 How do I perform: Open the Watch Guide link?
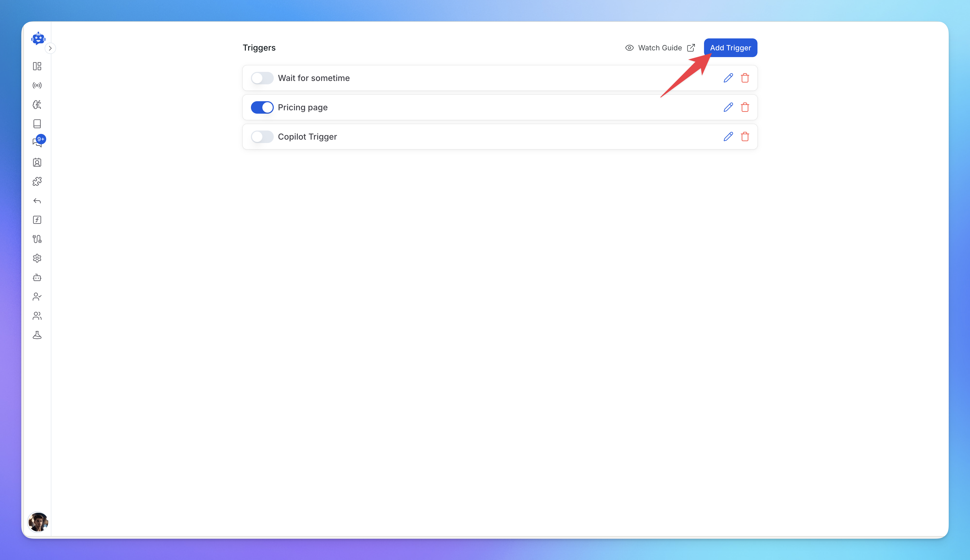coord(660,48)
